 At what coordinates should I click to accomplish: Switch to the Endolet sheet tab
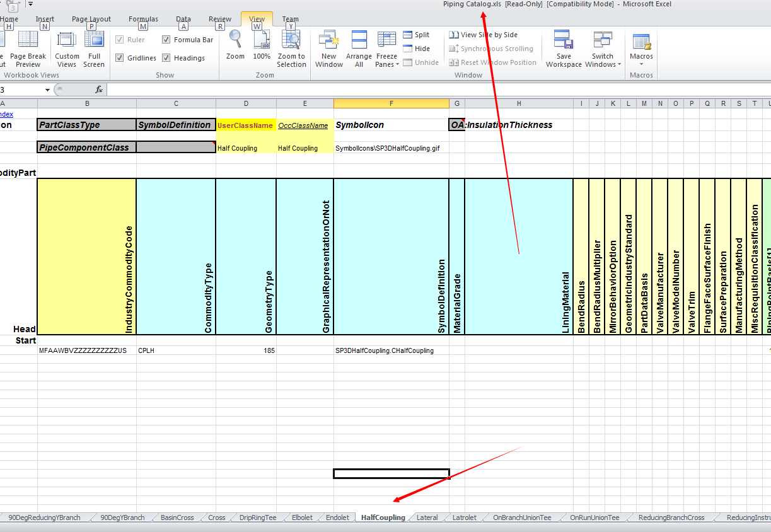click(x=337, y=518)
